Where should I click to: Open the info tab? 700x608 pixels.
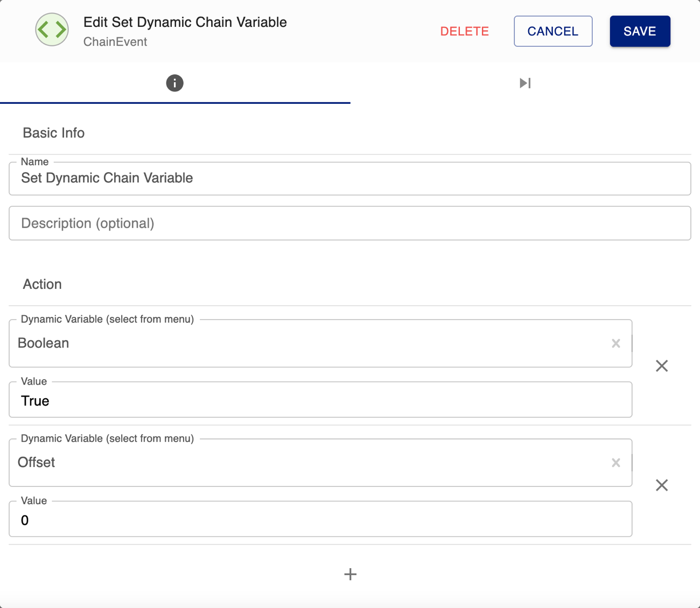[174, 83]
